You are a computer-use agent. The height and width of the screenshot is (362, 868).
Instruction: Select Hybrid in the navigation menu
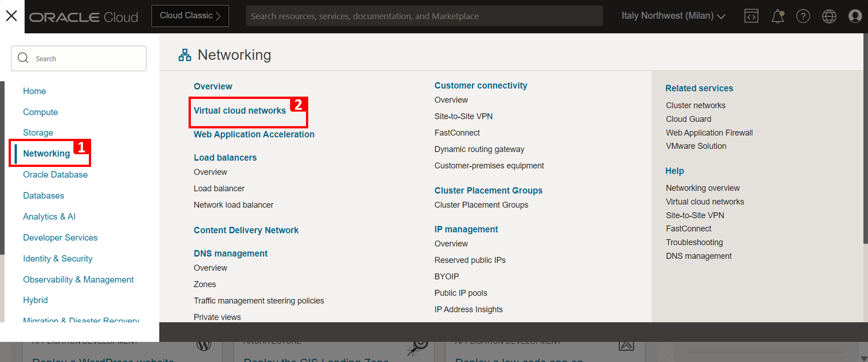pyautogui.click(x=35, y=300)
